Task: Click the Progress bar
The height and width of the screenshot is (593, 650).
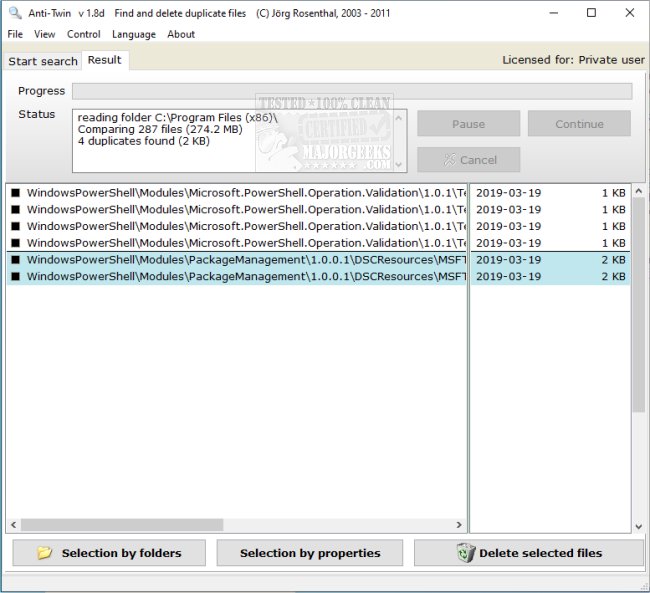Action: point(352,91)
